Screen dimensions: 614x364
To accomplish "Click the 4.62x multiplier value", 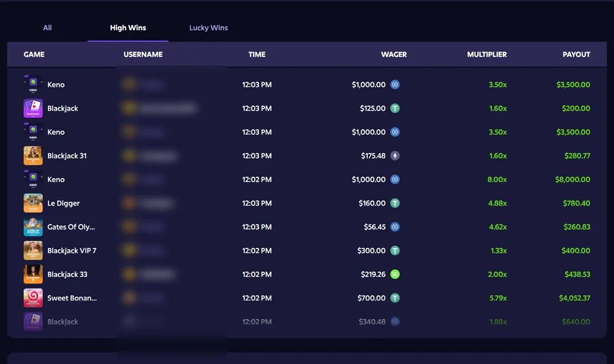I will pyautogui.click(x=498, y=227).
